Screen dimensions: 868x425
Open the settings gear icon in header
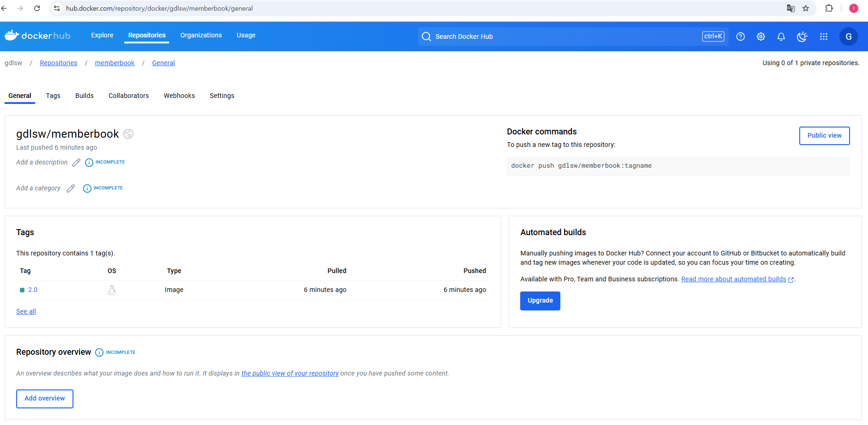(x=761, y=36)
